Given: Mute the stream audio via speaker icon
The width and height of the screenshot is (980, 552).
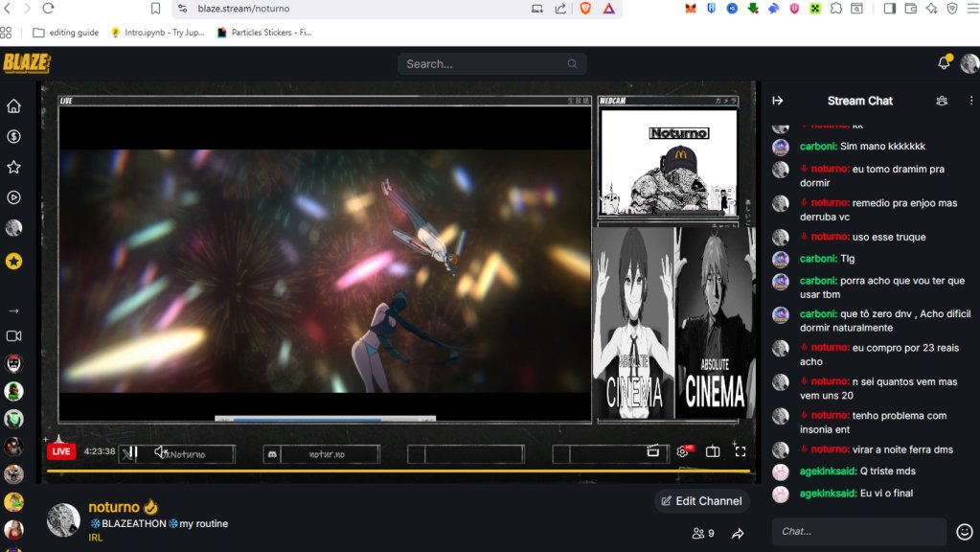Looking at the screenshot, I should pyautogui.click(x=159, y=450).
